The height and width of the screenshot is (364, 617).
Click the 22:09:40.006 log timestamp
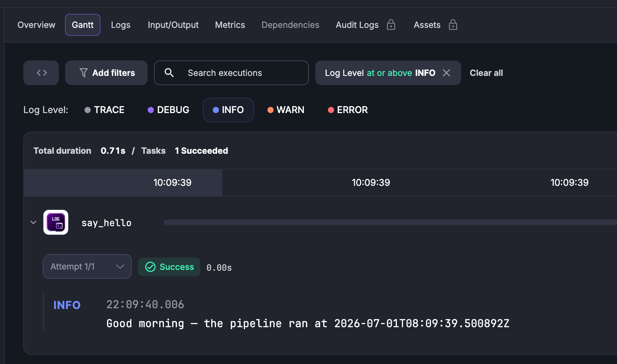point(145,304)
